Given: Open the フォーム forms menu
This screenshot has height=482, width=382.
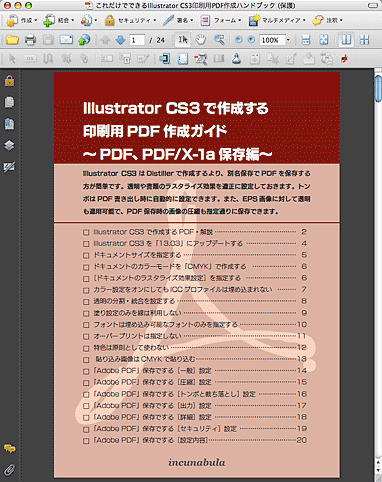Looking at the screenshot, I should (220, 21).
